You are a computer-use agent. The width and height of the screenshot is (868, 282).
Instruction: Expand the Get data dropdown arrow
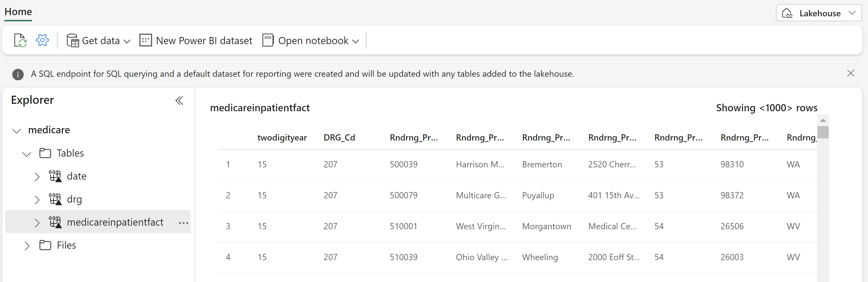(x=127, y=41)
